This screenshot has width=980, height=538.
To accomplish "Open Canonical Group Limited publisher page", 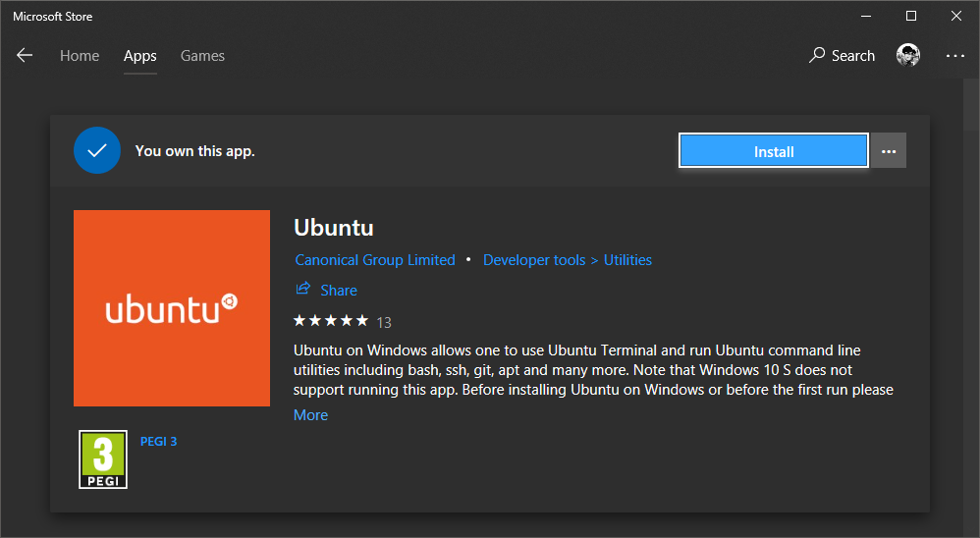I will [375, 260].
